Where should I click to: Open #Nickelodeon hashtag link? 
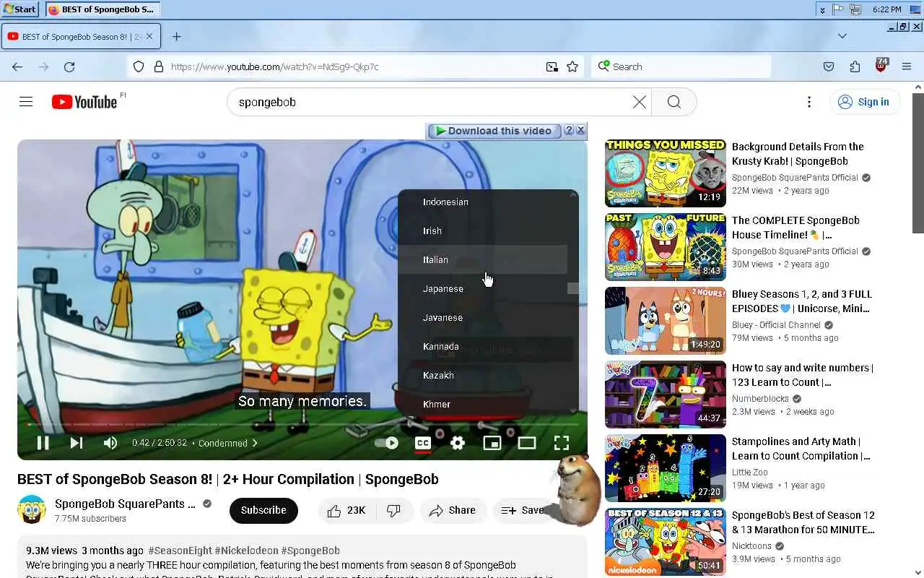pos(246,551)
